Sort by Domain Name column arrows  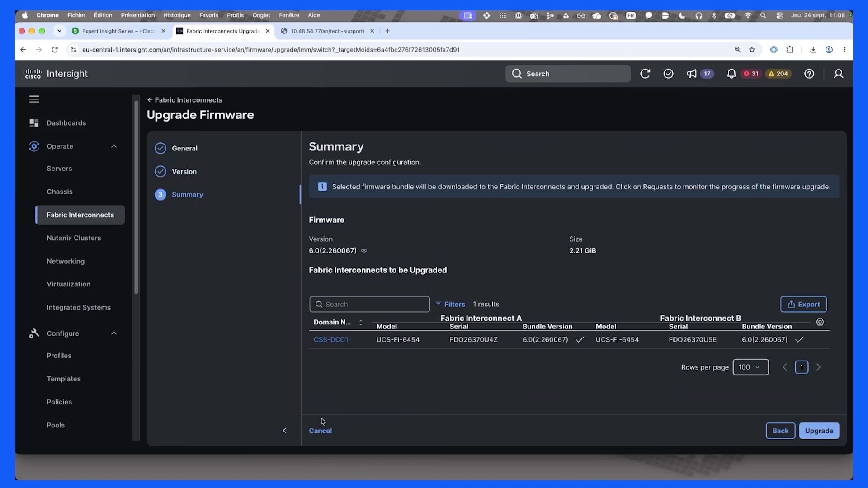[x=360, y=323]
